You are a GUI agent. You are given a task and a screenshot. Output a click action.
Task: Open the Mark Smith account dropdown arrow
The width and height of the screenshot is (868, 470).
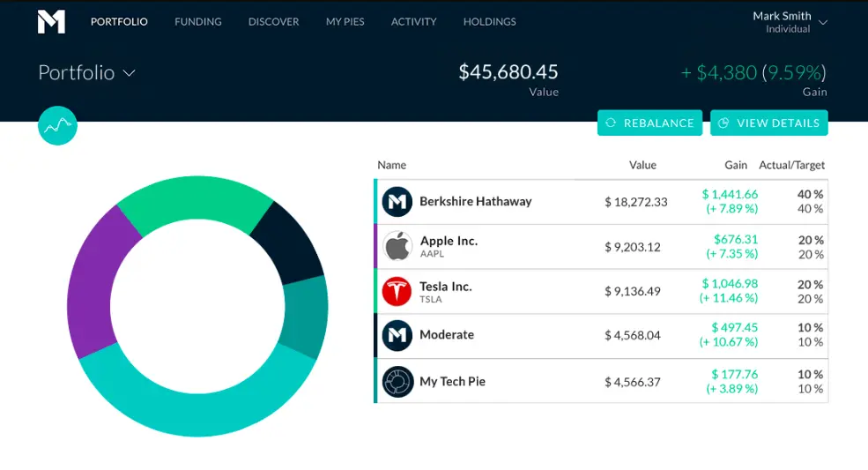point(823,22)
